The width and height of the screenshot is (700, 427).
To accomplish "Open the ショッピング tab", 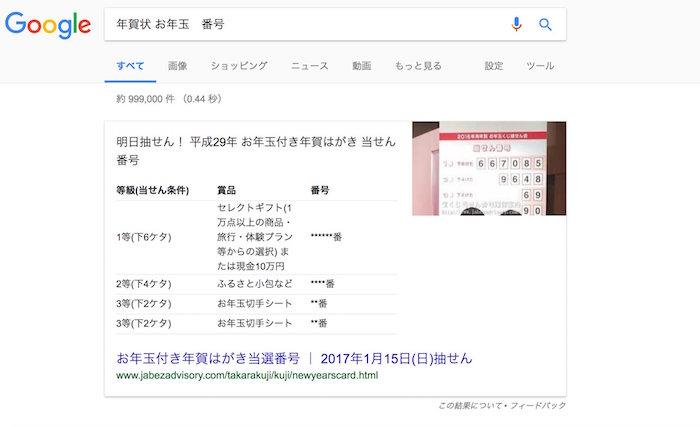I will tap(239, 66).
